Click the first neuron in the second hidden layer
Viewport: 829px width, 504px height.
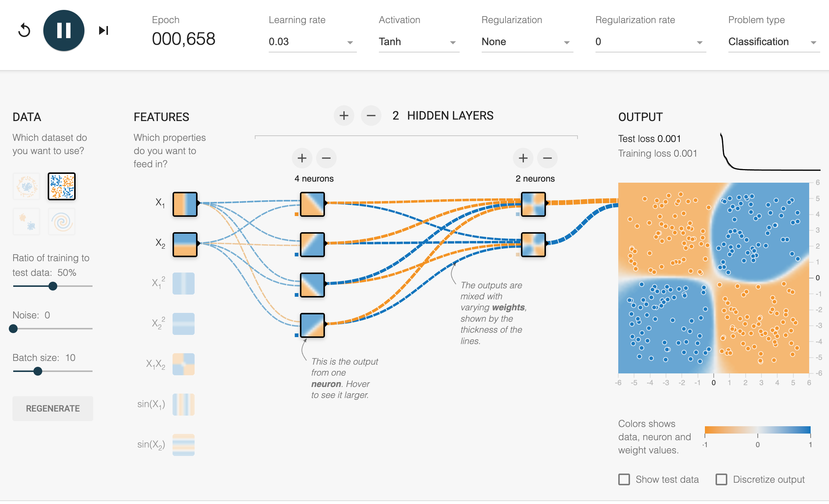point(533,204)
